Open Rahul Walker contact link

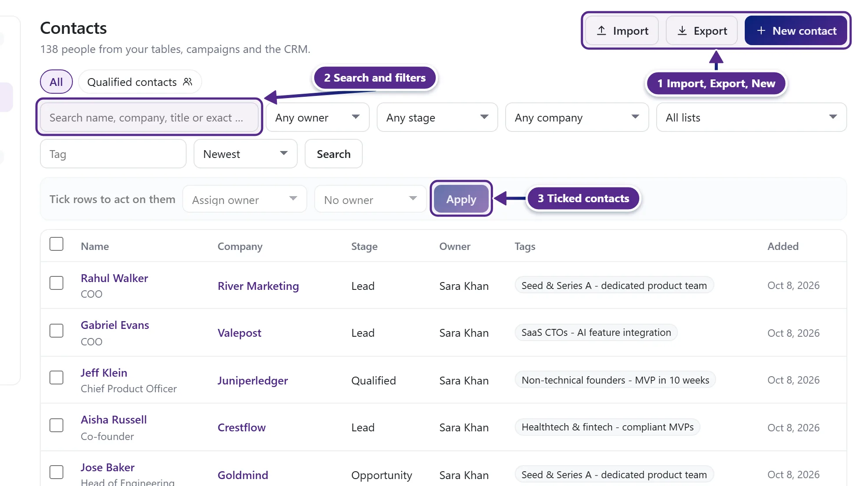coord(114,278)
